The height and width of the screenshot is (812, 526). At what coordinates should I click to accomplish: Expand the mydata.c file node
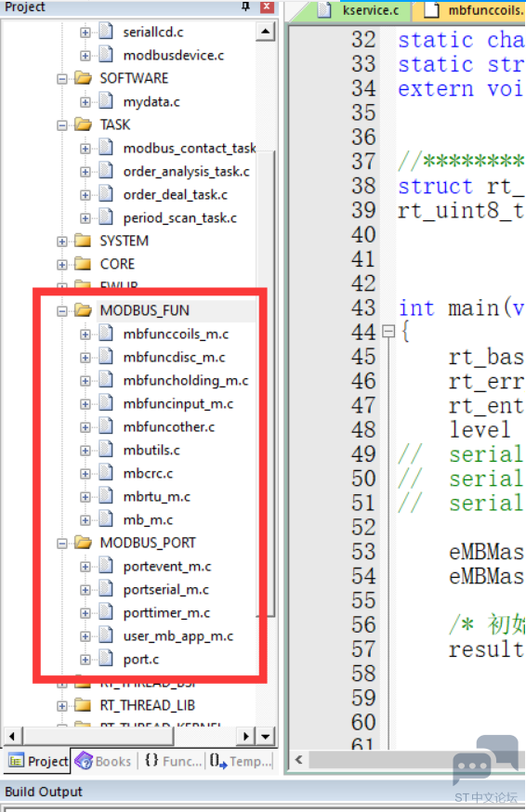click(85, 102)
